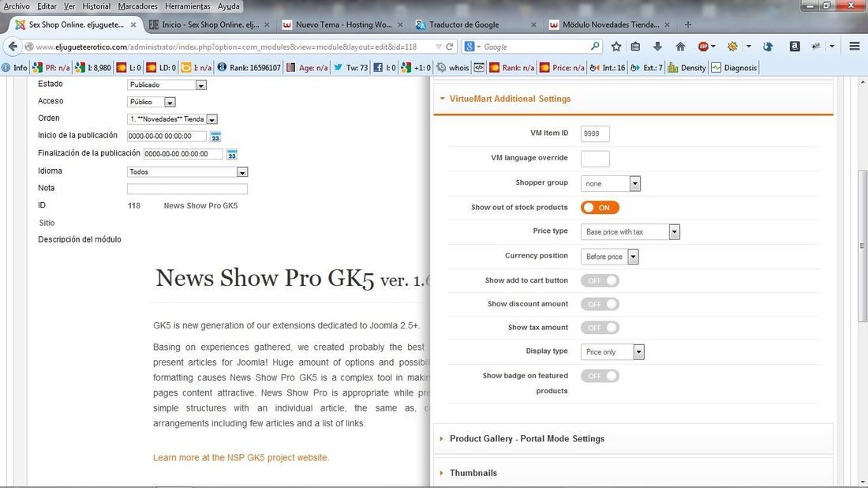Click the Google search box

(533, 47)
